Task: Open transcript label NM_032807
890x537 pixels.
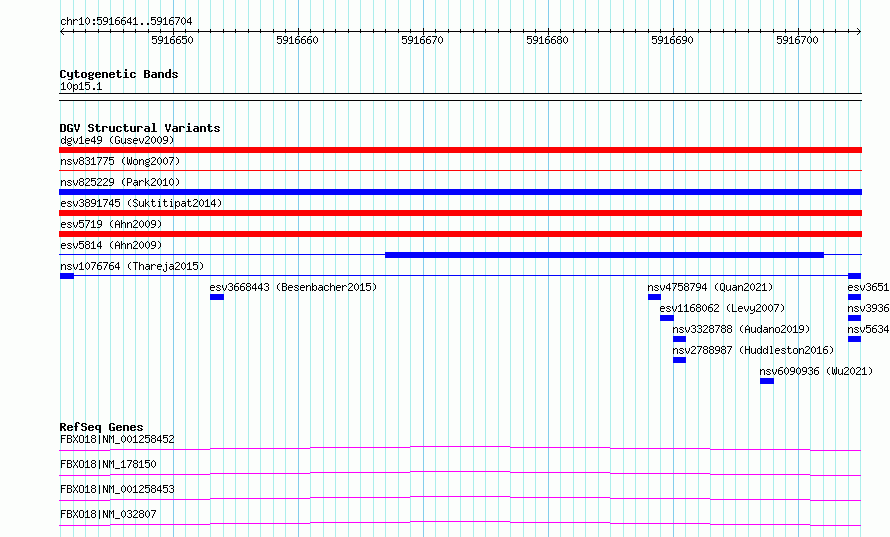Action: (x=108, y=514)
